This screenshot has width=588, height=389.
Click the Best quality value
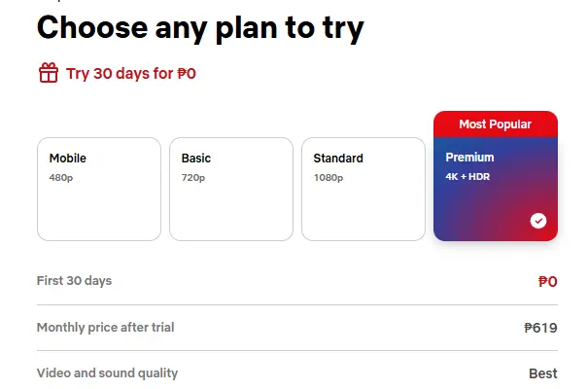[543, 373]
